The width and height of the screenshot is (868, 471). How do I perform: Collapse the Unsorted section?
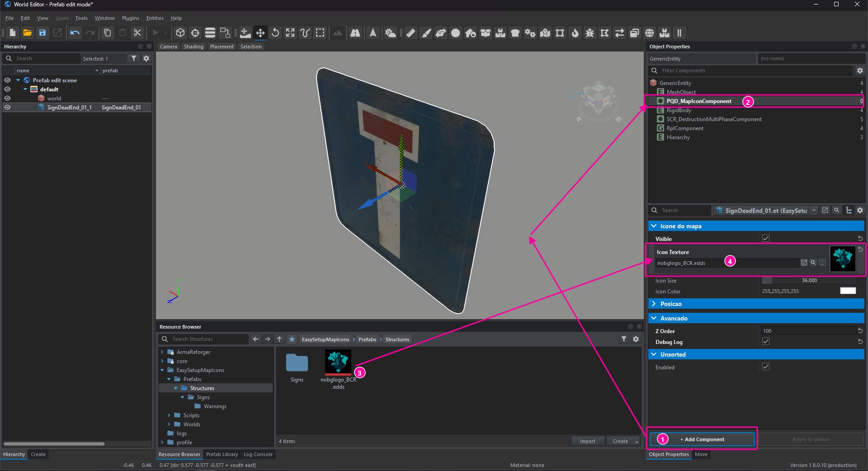click(654, 354)
